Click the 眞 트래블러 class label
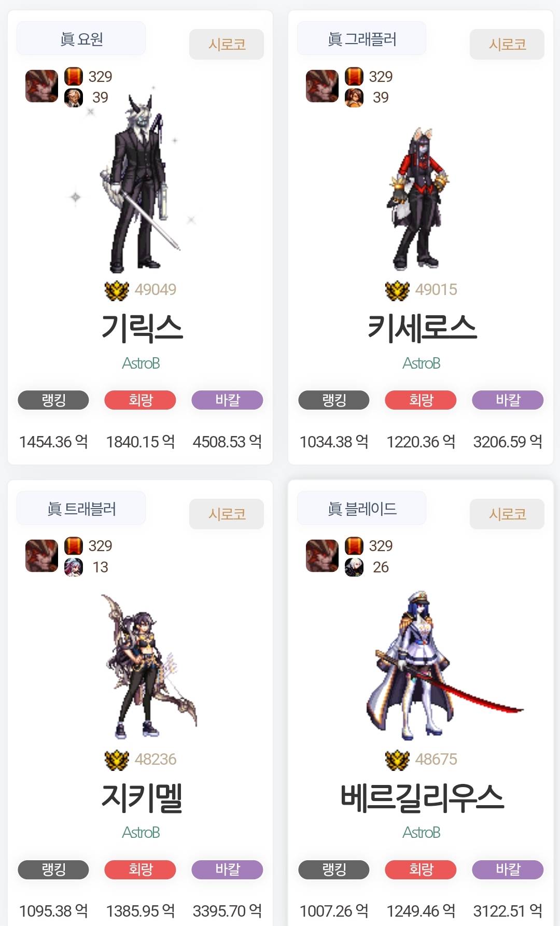The image size is (560, 926). (x=81, y=509)
